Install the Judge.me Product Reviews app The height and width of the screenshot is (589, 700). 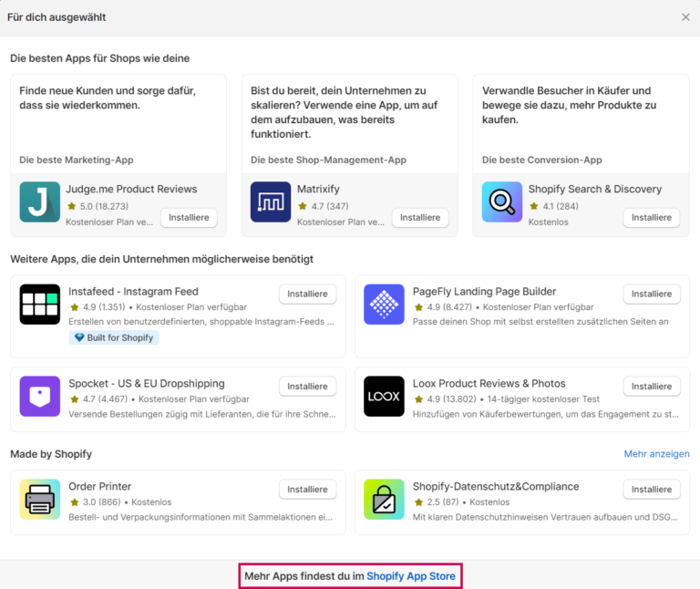pos(189,218)
